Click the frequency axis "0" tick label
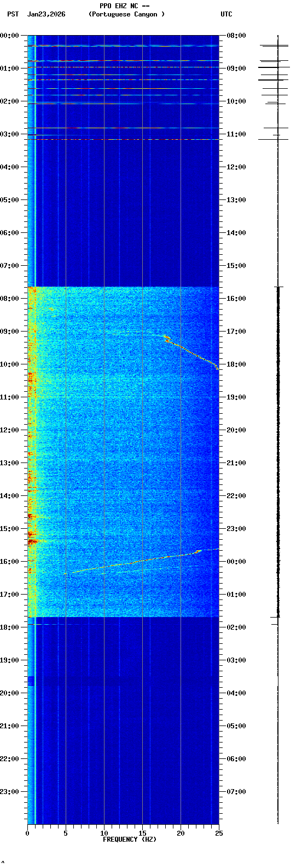302x868 pixels. point(27,833)
